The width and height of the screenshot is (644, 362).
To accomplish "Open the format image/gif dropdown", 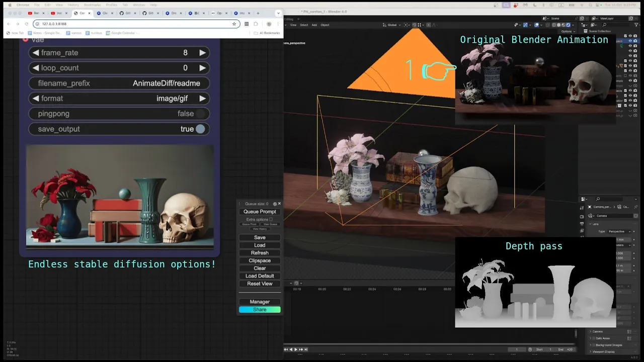I will click(x=119, y=99).
